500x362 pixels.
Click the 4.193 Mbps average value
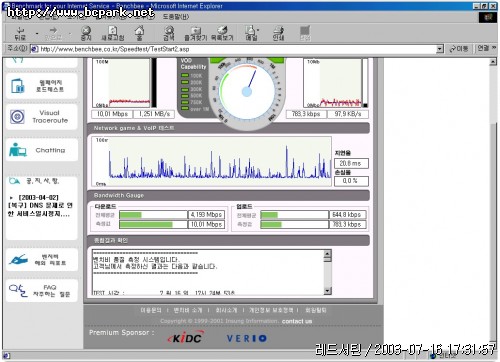[206, 215]
